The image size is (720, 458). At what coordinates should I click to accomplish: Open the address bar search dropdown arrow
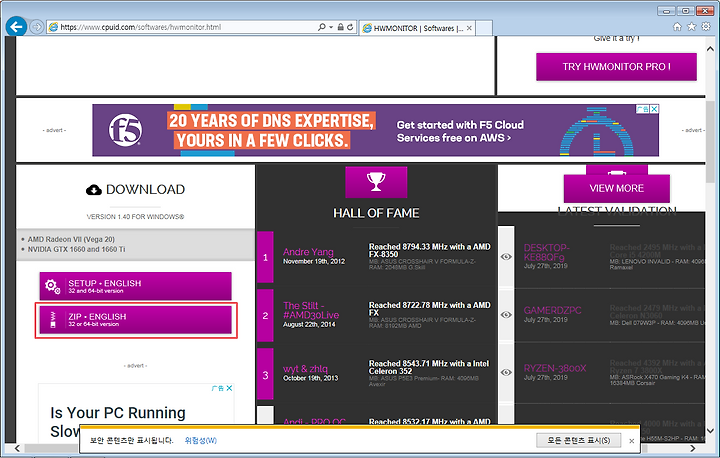coord(331,27)
